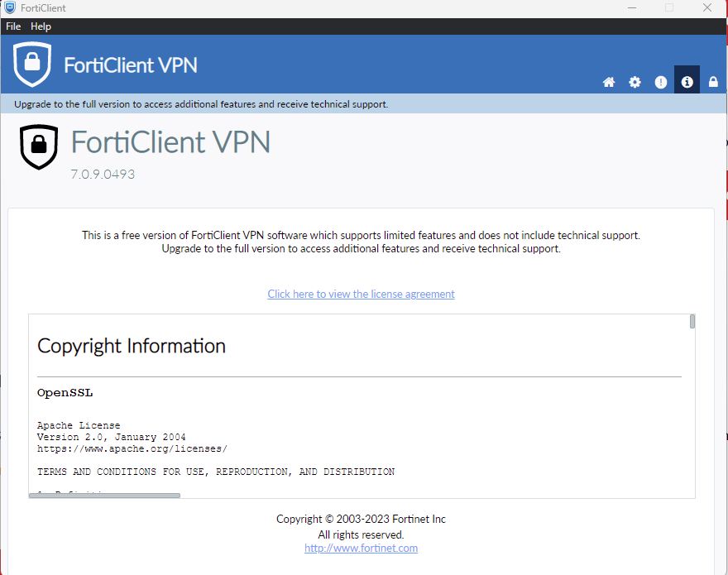This screenshot has height=575, width=728.
Task: Open the www.fortinet.com link
Action: [x=361, y=548]
